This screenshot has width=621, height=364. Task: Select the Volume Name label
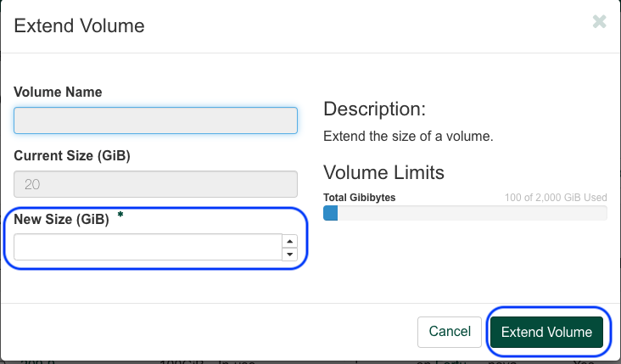click(x=58, y=92)
